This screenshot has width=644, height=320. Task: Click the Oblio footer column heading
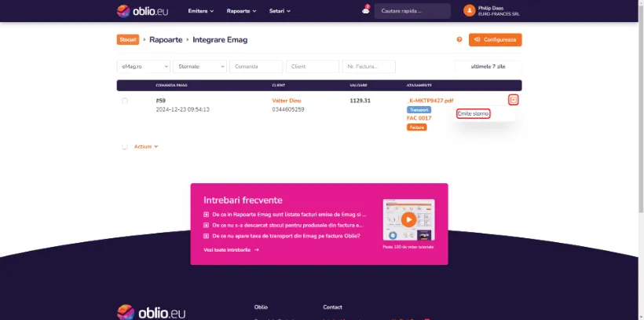(x=261, y=307)
